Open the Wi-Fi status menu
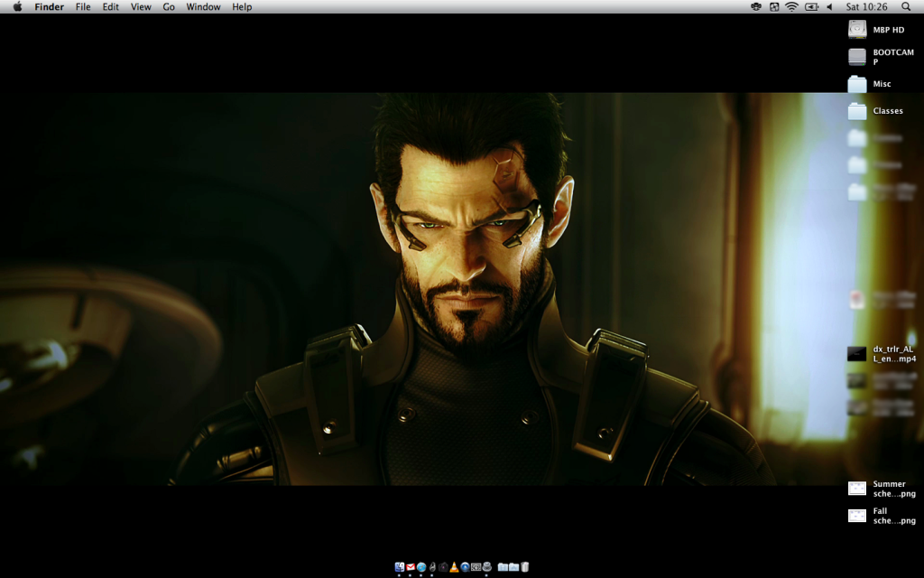 pos(792,7)
